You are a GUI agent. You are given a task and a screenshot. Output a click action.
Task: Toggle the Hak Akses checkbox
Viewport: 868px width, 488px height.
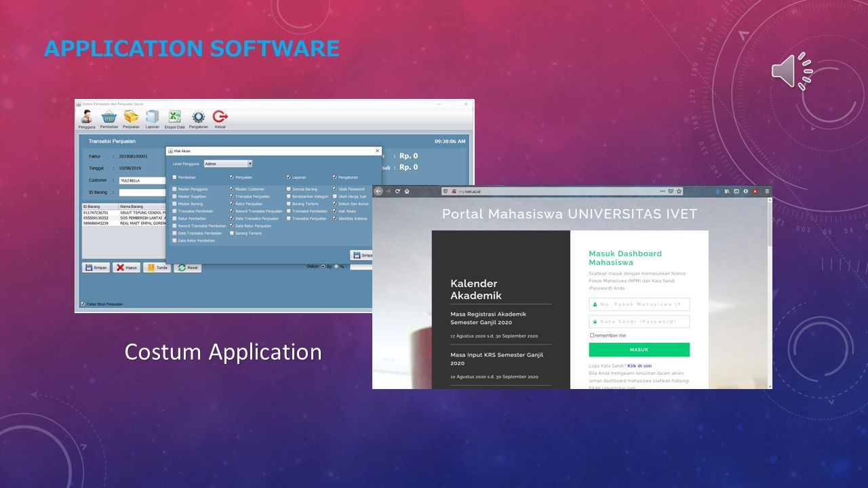(x=335, y=211)
